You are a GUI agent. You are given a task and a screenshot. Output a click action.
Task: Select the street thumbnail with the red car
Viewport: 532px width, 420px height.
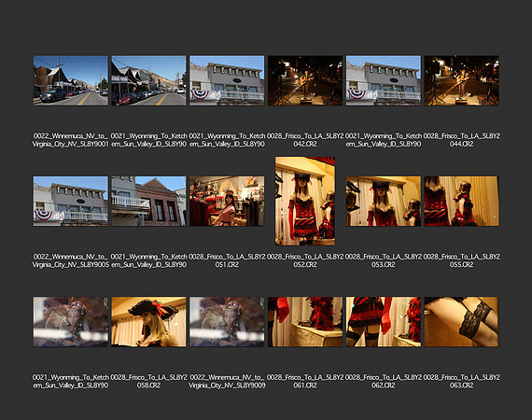click(x=148, y=81)
